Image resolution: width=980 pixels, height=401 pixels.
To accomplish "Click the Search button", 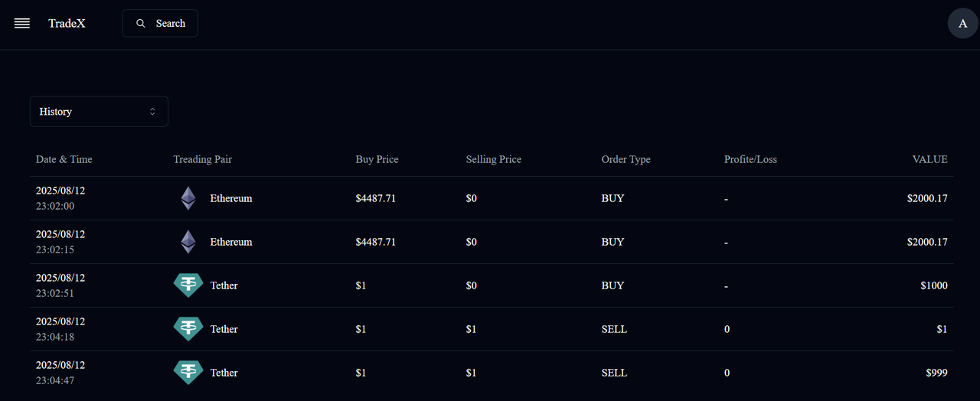I will [160, 24].
